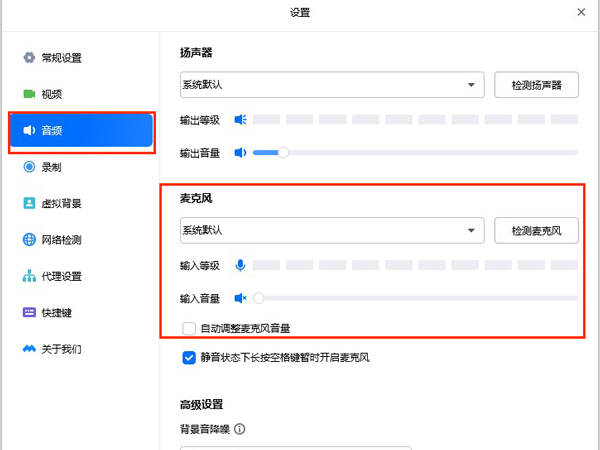Click the globe icon for 网络检测
Viewport: 600px width, 450px height.
pyautogui.click(x=29, y=240)
